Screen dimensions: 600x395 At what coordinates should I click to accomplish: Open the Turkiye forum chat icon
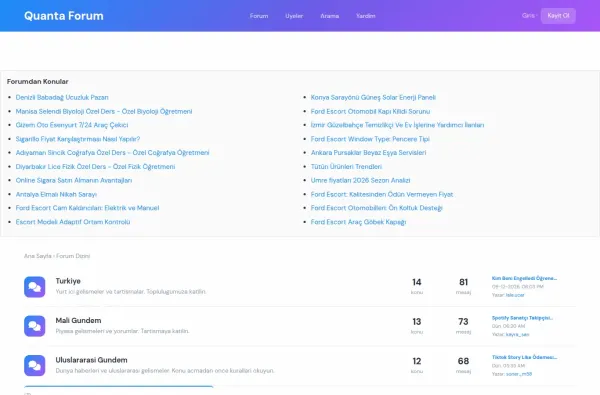point(34,287)
